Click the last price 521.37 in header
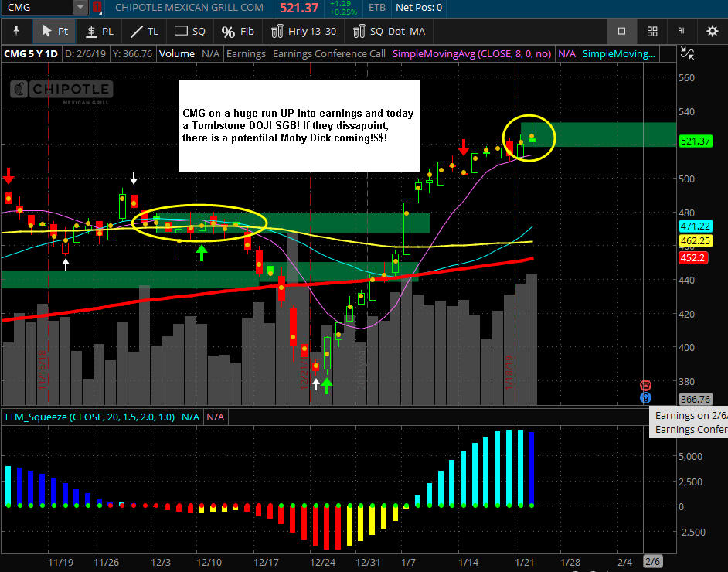The width and height of the screenshot is (728, 572). coord(299,8)
